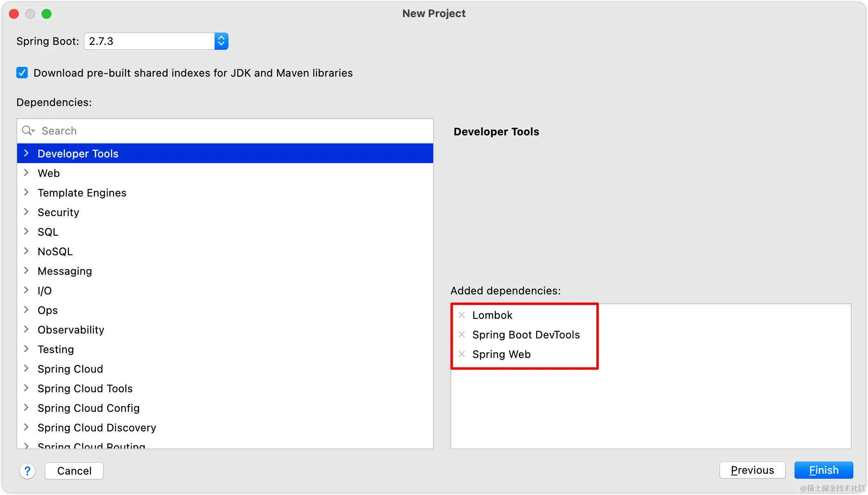This screenshot has height=495, width=868.
Task: Remove Spring Web dependency via X icon
Action: click(x=462, y=354)
